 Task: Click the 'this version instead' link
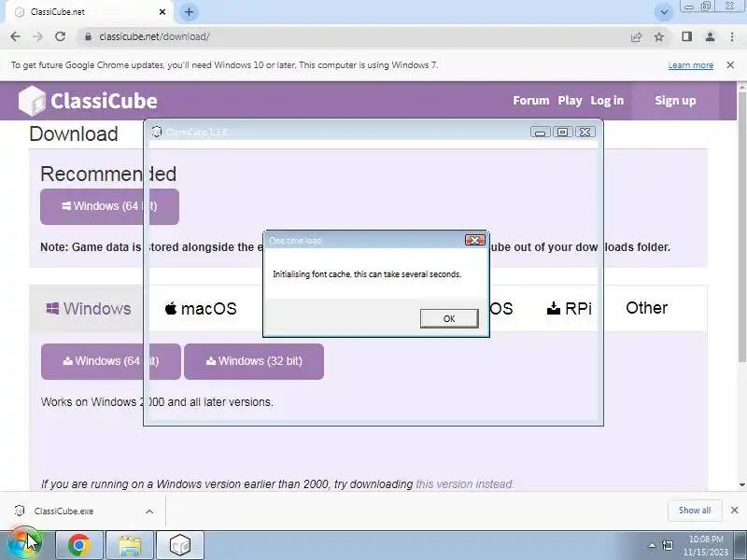click(464, 484)
